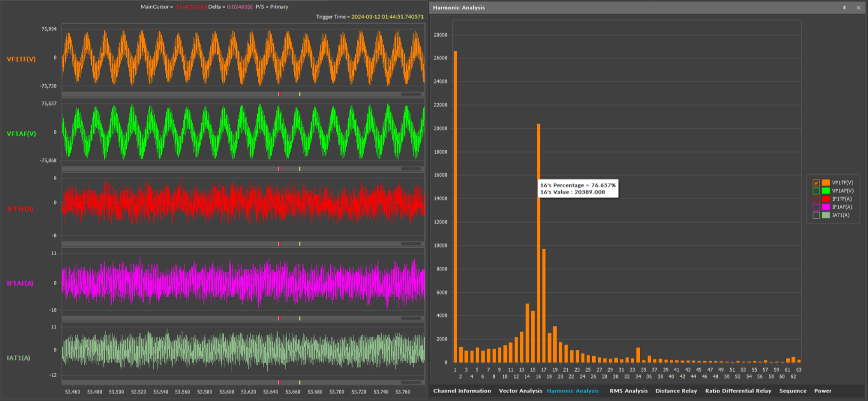868x401 pixels.
Task: Click the orange VF1TF(V) legend color swatch
Action: pyautogui.click(x=826, y=183)
